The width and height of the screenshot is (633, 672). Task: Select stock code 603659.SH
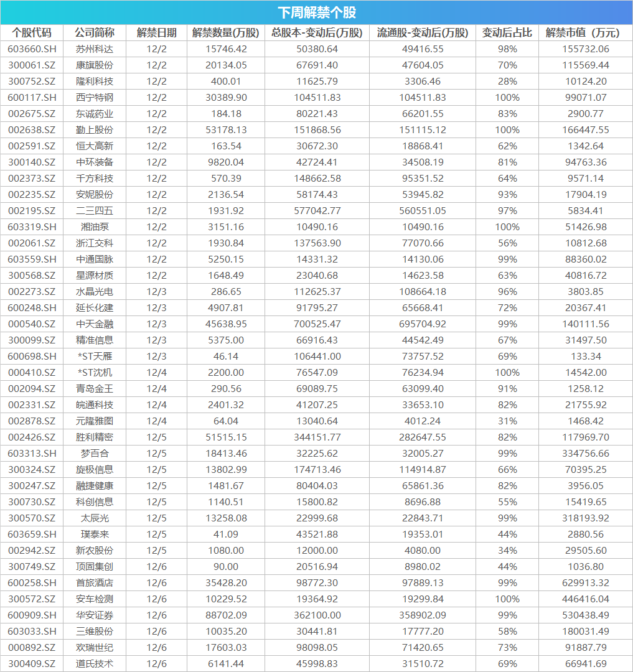click(32, 534)
